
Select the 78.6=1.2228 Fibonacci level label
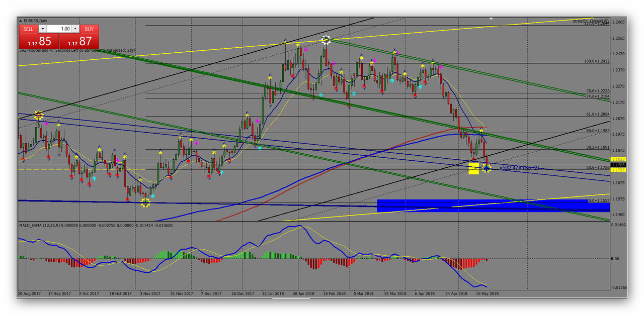598,91
